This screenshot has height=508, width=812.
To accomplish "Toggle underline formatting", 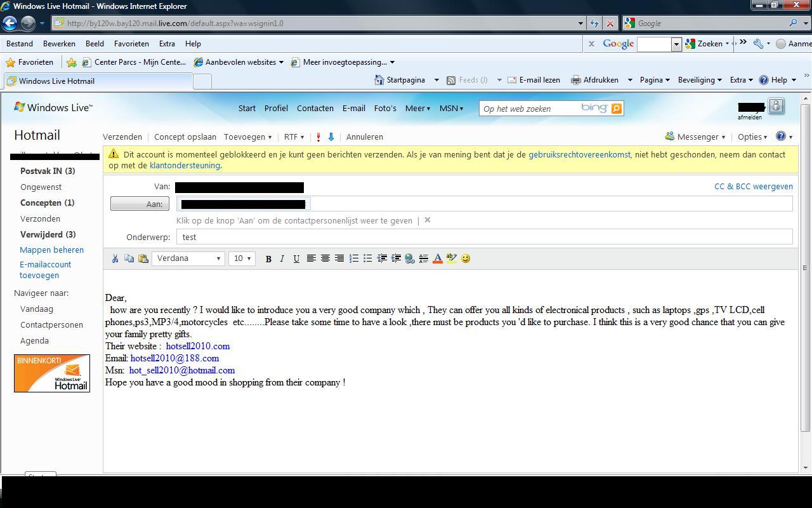I will pyautogui.click(x=296, y=258).
